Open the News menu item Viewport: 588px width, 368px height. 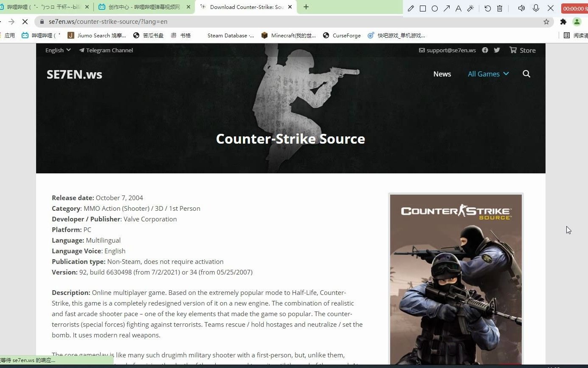coord(442,74)
